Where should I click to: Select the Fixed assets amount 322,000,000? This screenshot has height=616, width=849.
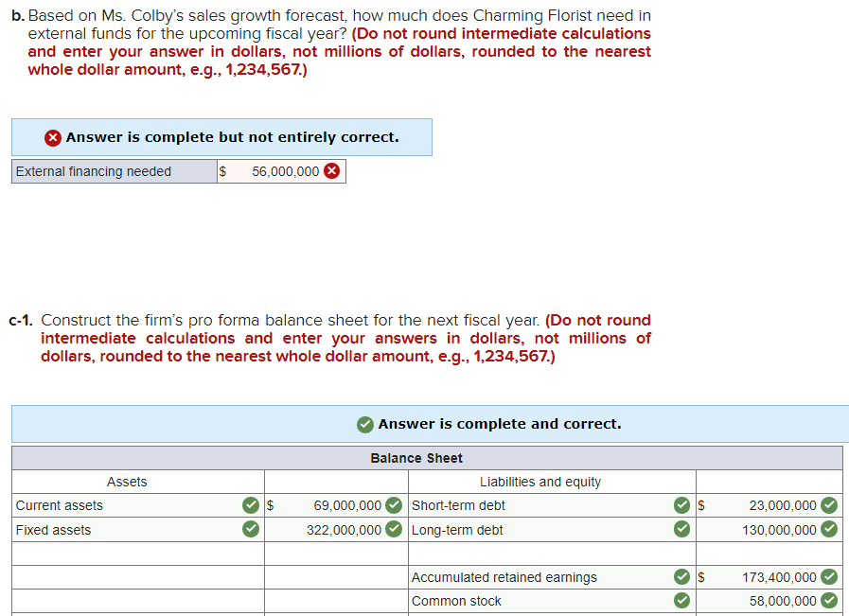click(344, 530)
